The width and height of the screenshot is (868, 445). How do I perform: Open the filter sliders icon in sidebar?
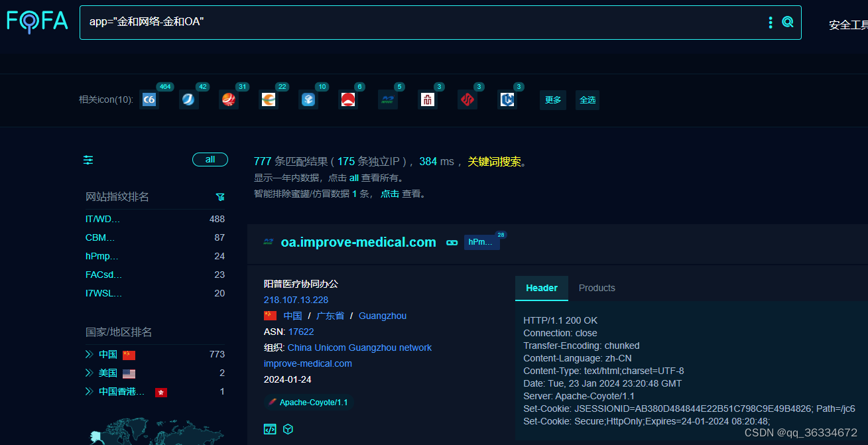click(88, 160)
